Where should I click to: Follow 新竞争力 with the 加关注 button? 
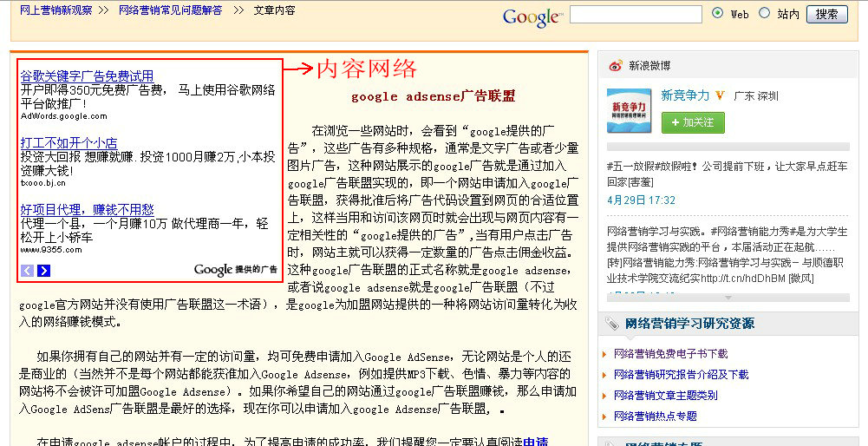(693, 122)
